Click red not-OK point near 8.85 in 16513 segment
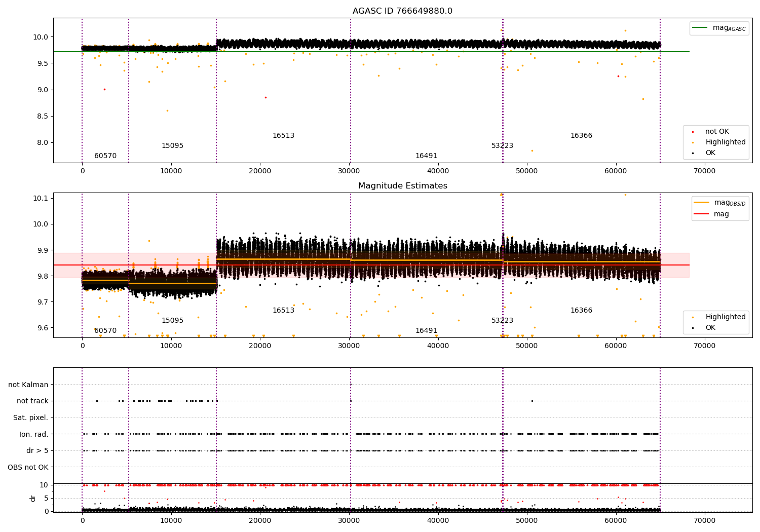 point(265,97)
